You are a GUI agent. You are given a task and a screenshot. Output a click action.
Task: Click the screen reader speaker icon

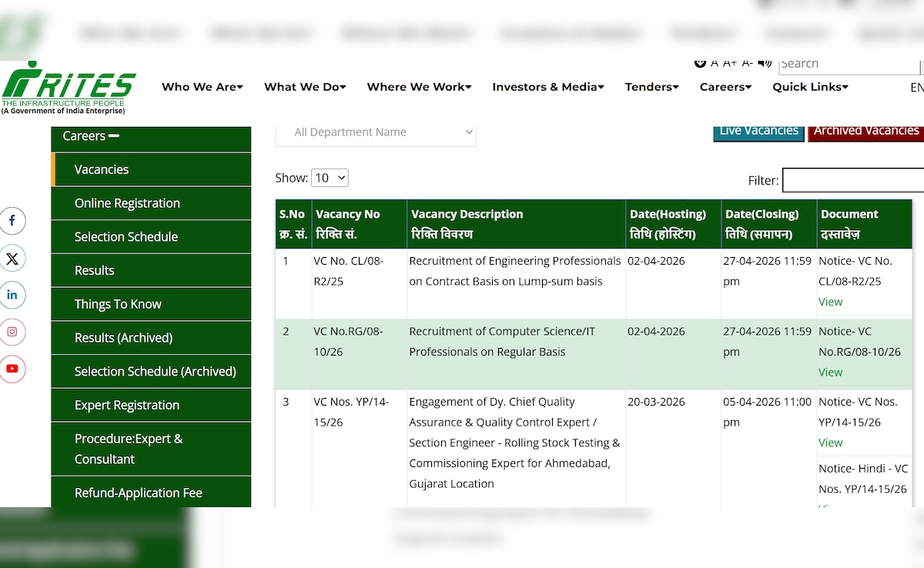pos(765,63)
